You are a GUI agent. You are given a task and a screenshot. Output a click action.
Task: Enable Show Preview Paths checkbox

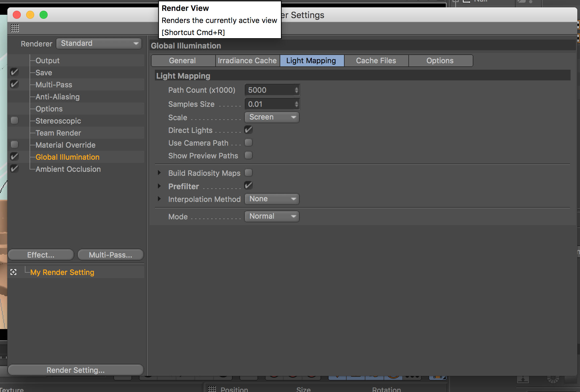(248, 155)
